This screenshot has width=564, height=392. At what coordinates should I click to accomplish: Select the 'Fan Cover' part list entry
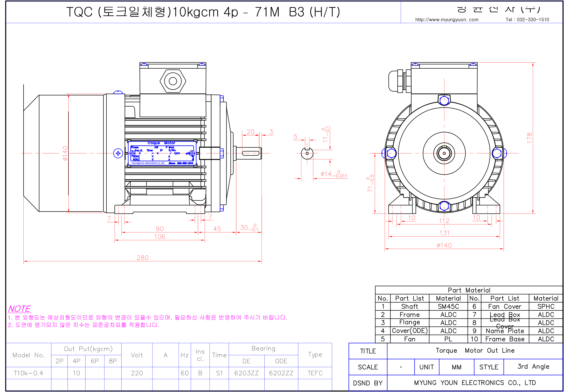[x=505, y=306]
